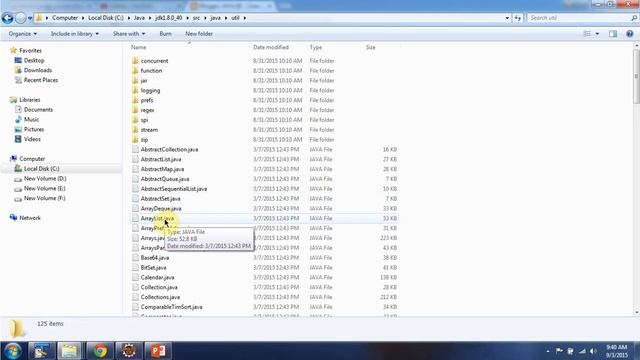640x360 pixels.
Task: Select the regex folder icon
Action: 136,110
